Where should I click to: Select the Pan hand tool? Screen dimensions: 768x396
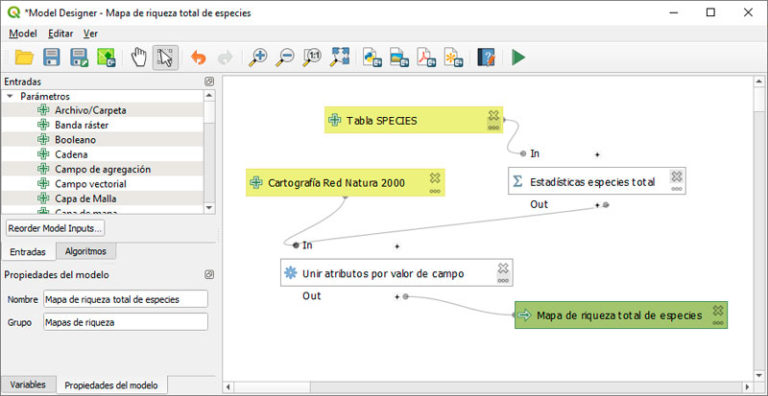(x=139, y=58)
